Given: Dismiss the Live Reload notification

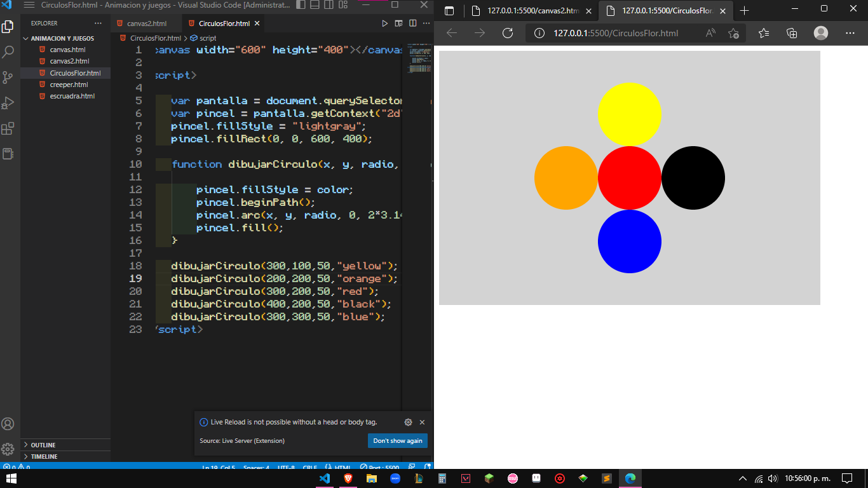Looking at the screenshot, I should (x=422, y=422).
